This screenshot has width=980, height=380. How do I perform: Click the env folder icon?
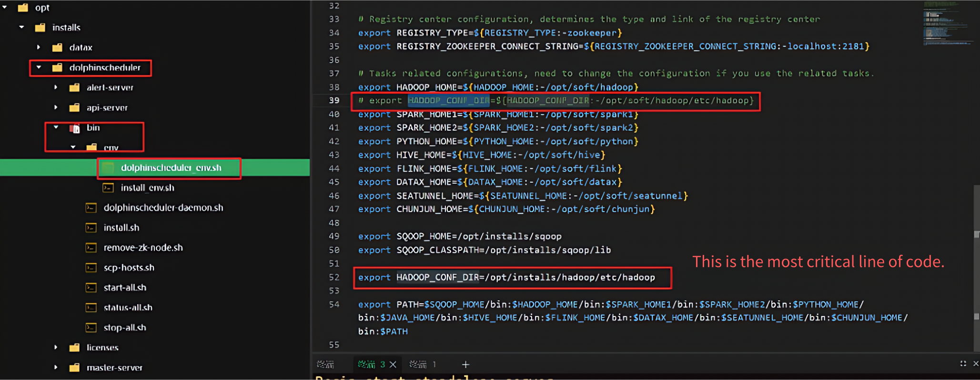click(x=91, y=147)
